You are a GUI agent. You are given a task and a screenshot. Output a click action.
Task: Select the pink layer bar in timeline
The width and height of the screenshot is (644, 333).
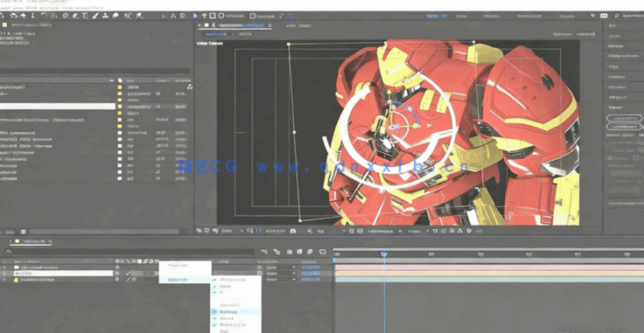coord(489,267)
